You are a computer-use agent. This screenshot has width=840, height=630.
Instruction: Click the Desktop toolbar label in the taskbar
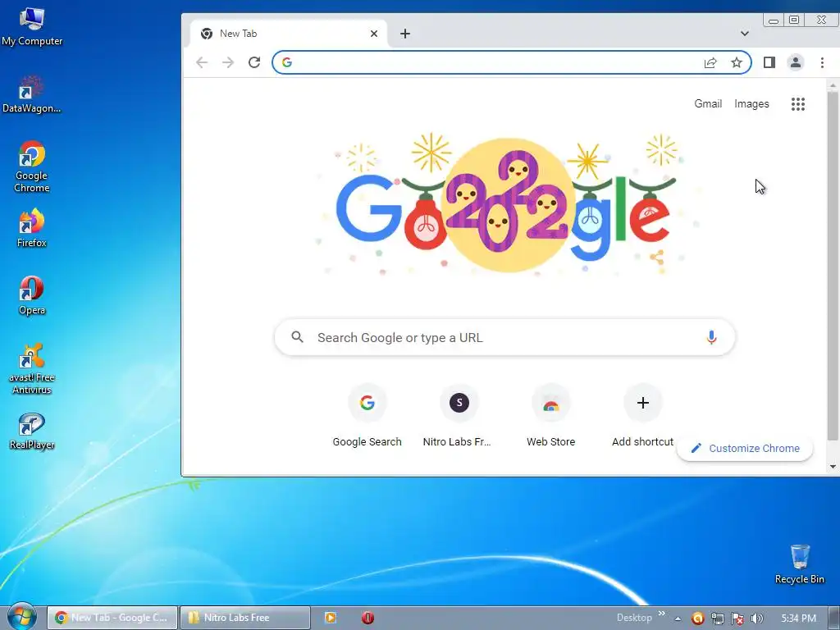pos(634,618)
